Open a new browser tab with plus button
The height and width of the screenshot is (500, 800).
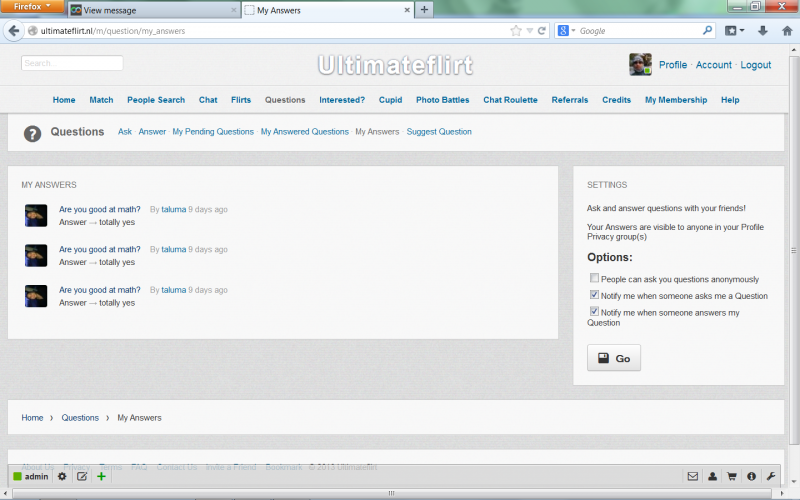pyautogui.click(x=424, y=10)
